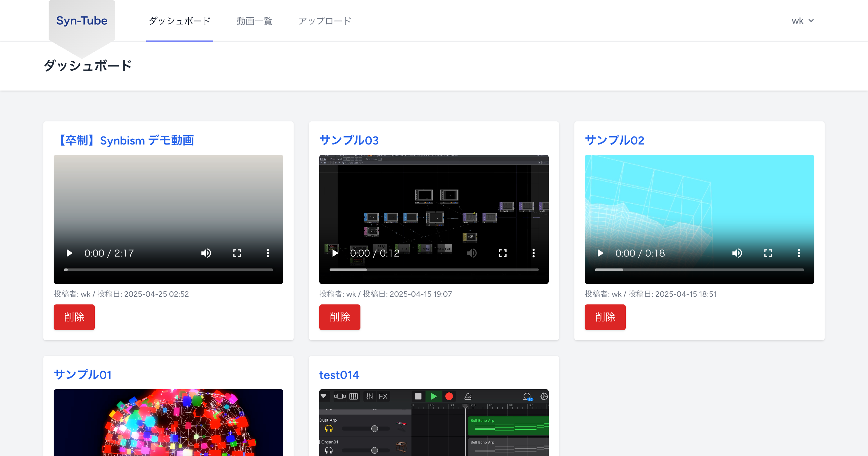This screenshot has height=456, width=868.
Task: Open the サンプル01 title link
Action: point(83,375)
